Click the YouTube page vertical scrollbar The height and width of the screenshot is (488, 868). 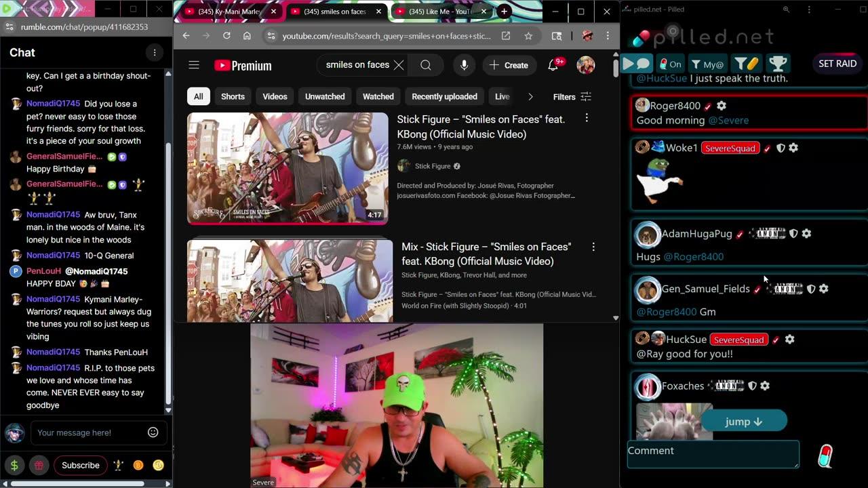(x=615, y=68)
